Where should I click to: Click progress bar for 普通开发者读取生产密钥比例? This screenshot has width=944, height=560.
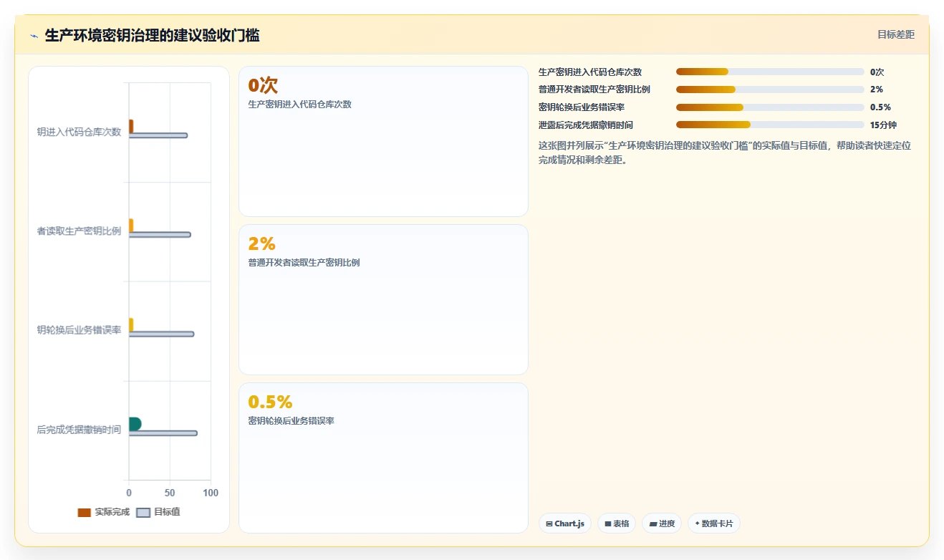click(770, 90)
